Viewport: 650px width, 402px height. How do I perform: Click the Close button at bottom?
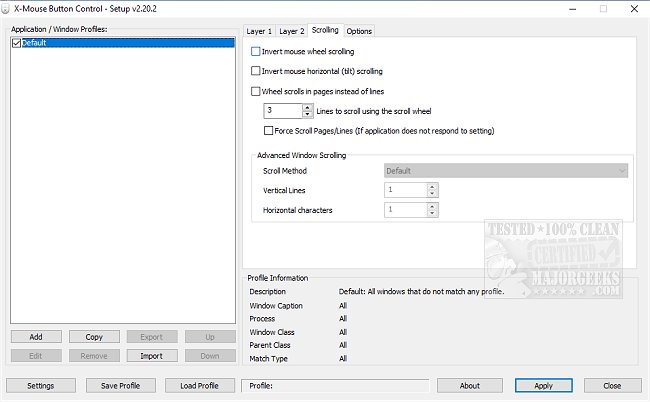[613, 386]
